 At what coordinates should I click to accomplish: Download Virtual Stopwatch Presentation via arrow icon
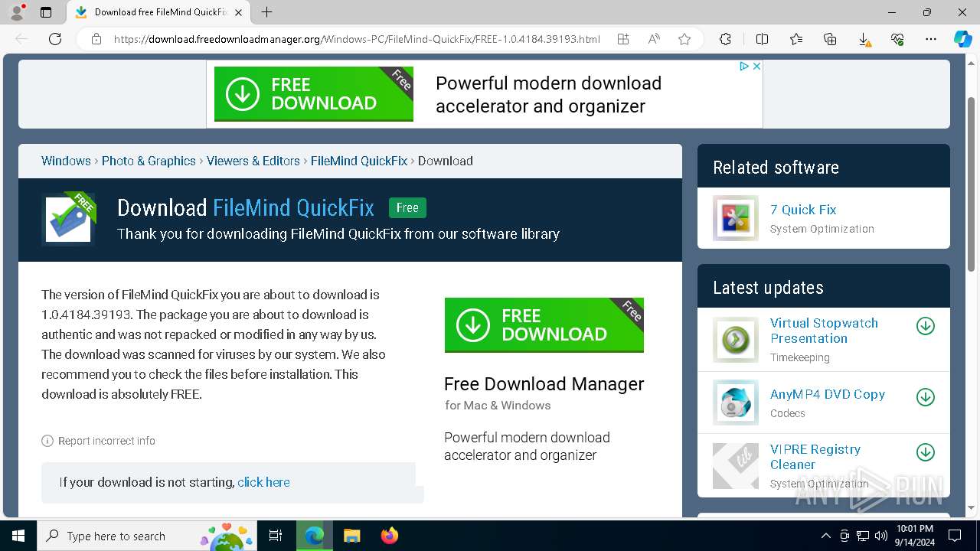(926, 326)
